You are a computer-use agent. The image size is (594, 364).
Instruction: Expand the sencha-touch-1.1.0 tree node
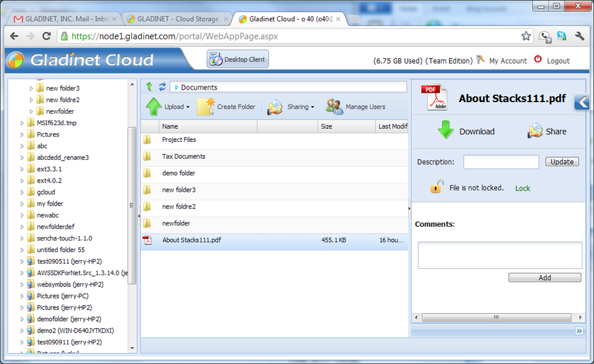click(x=22, y=238)
